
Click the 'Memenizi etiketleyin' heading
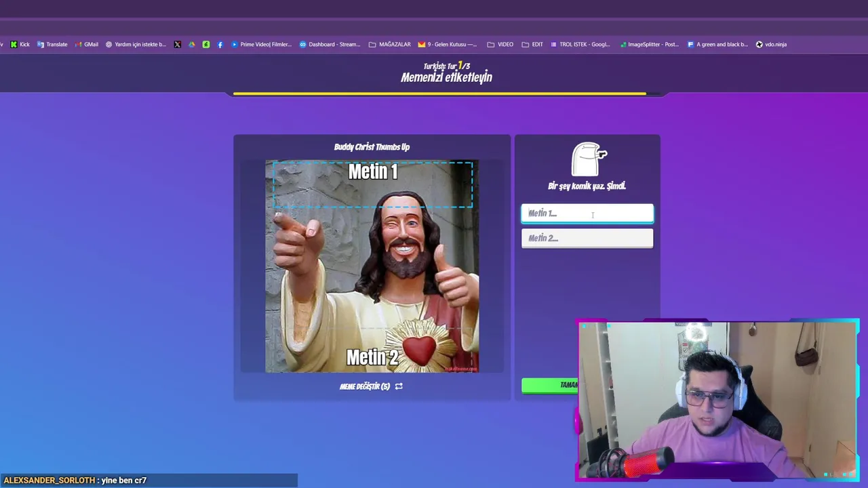coord(446,77)
